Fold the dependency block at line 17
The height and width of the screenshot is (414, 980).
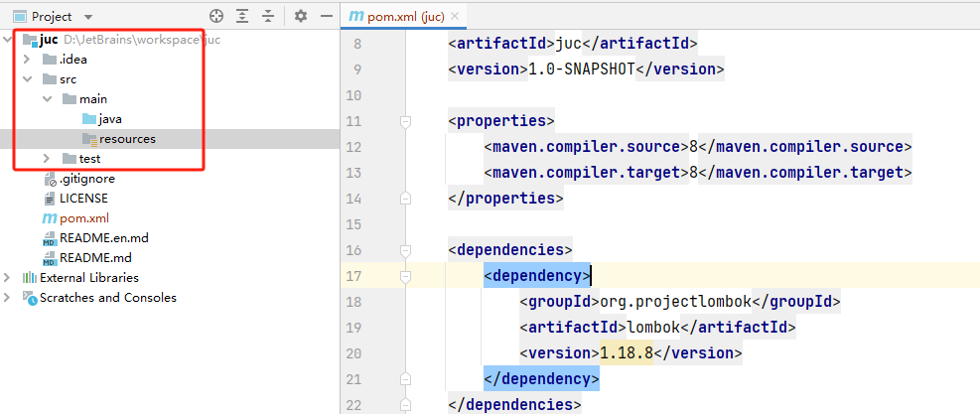[x=406, y=276]
